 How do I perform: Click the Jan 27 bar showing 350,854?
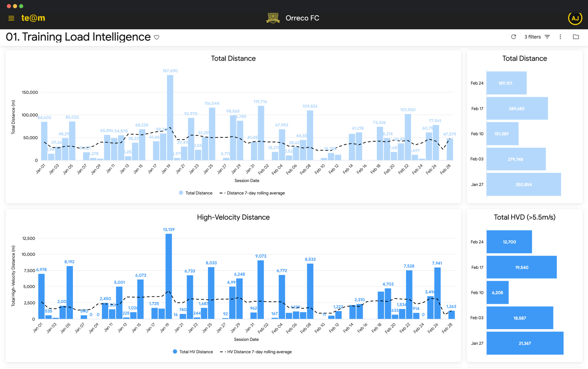coord(524,184)
